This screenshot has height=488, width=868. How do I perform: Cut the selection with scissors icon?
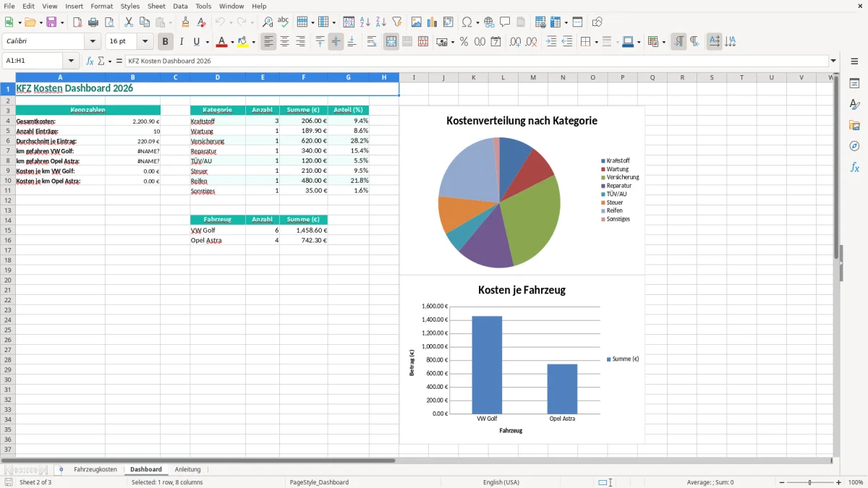129,22
